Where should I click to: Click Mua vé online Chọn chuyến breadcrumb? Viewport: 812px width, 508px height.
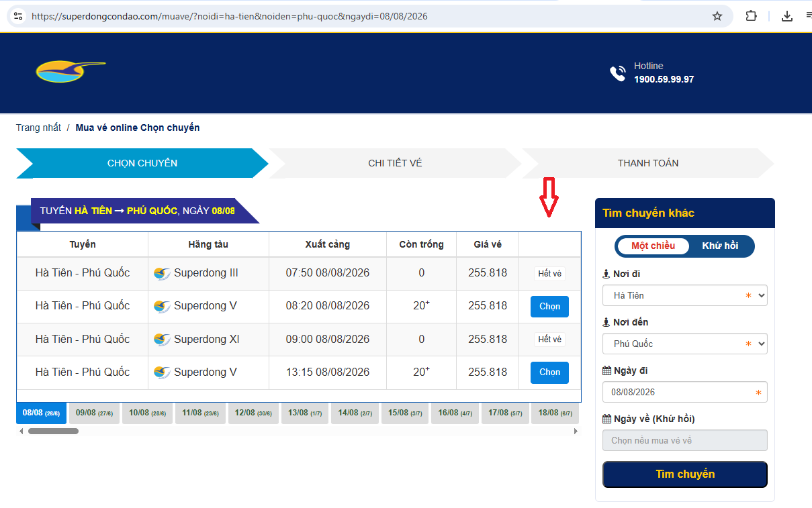(x=138, y=128)
